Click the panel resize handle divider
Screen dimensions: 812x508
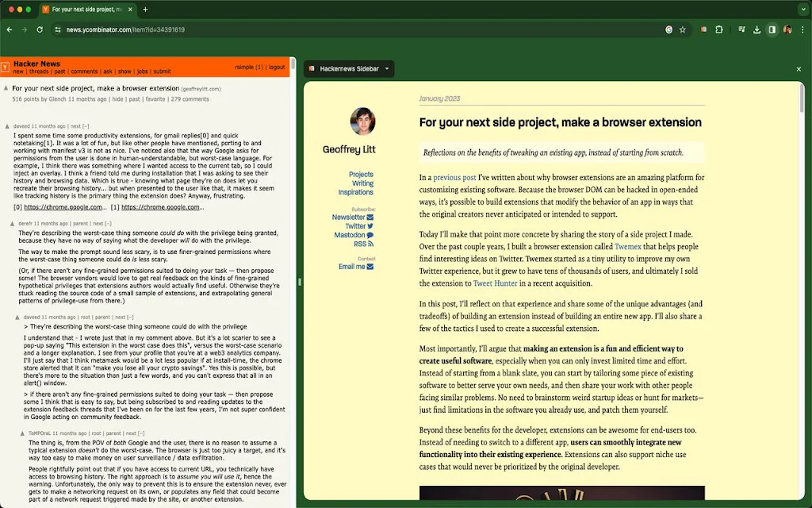(300, 282)
